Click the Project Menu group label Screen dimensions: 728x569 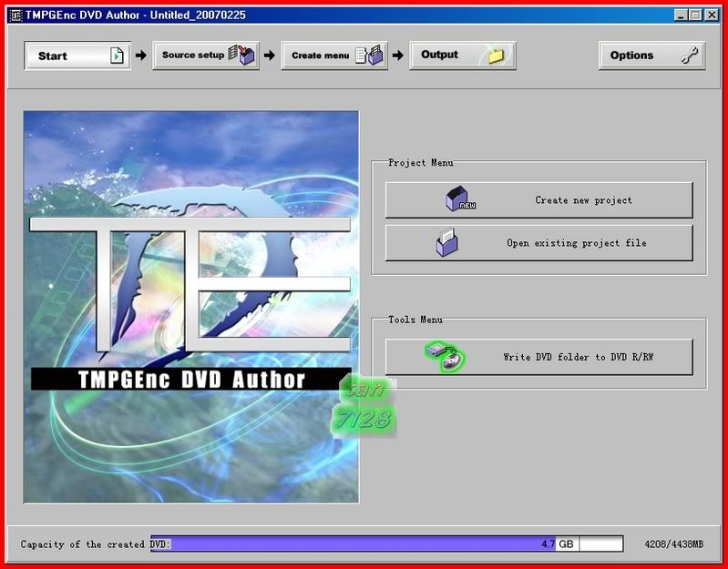pyautogui.click(x=421, y=163)
